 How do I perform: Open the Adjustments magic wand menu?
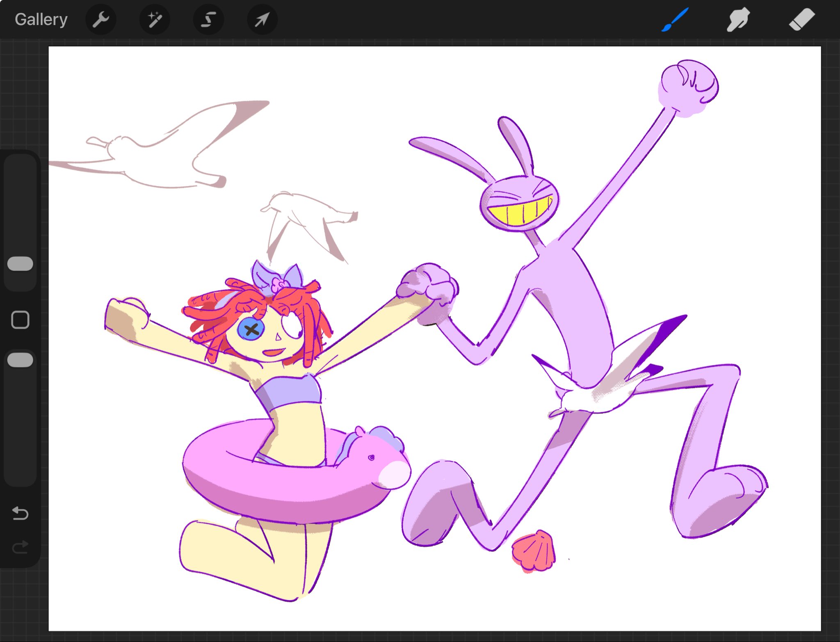pyautogui.click(x=155, y=19)
